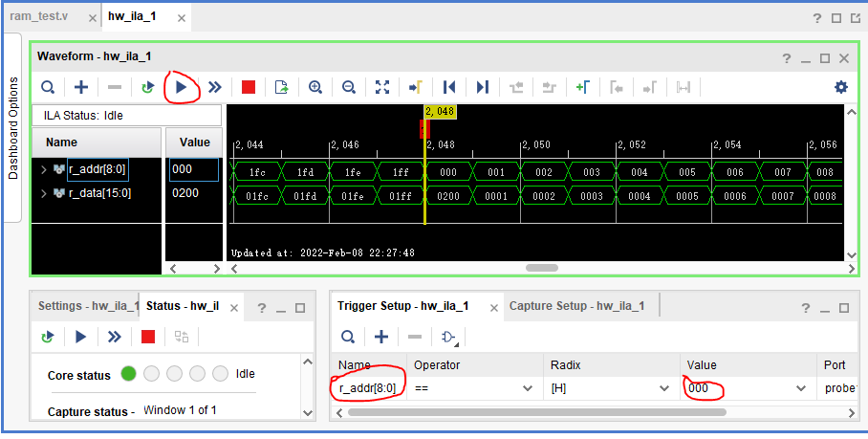Toggle auto re-trigger in Waveform toolbar
This screenshot has height=439, width=868.
click(x=147, y=87)
